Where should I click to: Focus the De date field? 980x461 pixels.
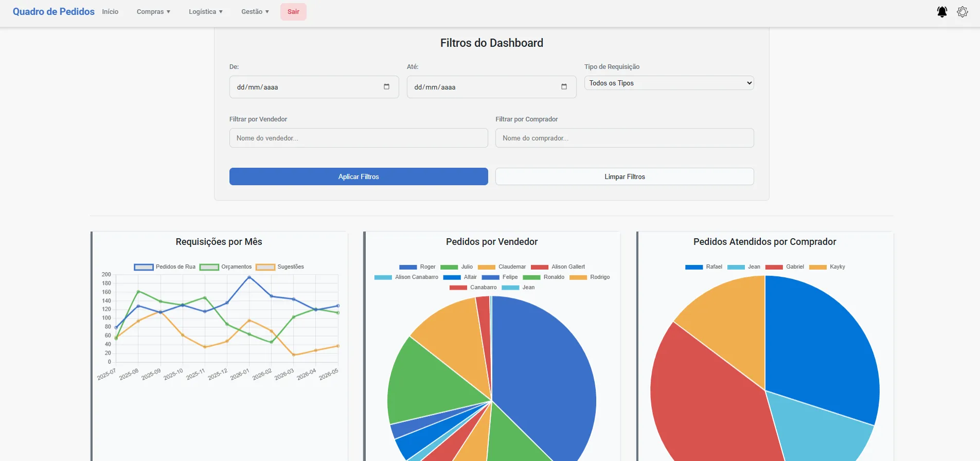pyautogui.click(x=314, y=87)
